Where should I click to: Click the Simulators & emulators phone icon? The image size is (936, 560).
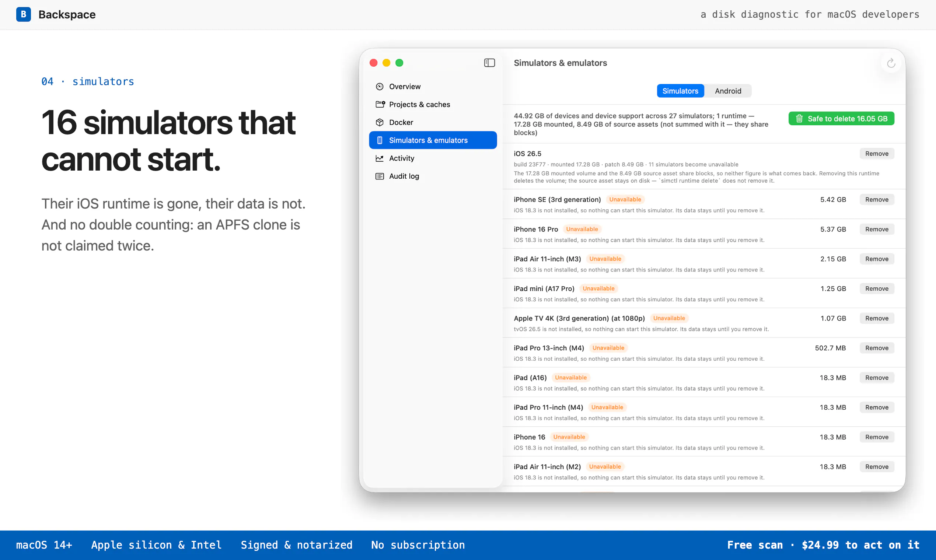click(380, 140)
